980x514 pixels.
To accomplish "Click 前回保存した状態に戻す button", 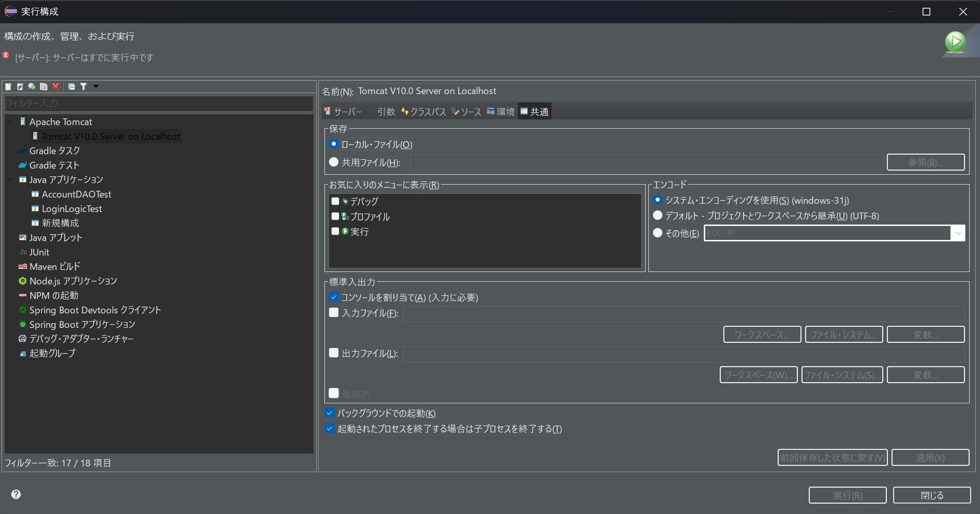I will (833, 458).
